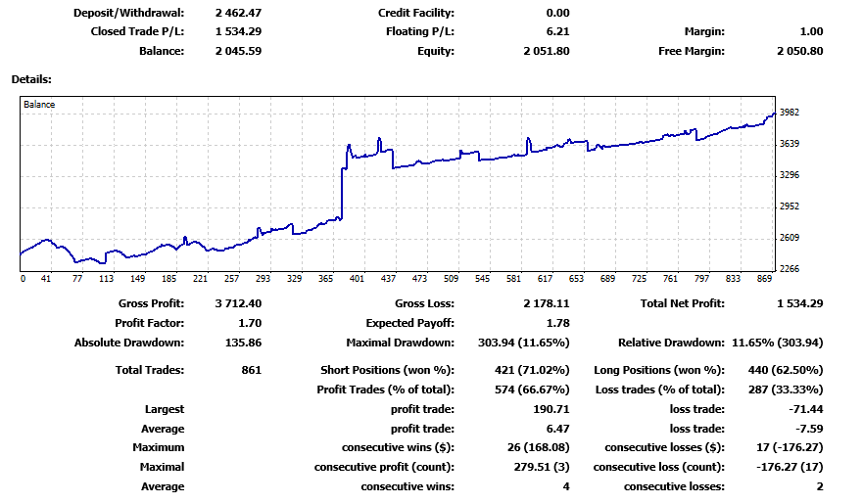Image resolution: width=862 pixels, height=504 pixels.
Task: Click the Gross Profit: label
Action: point(151,303)
